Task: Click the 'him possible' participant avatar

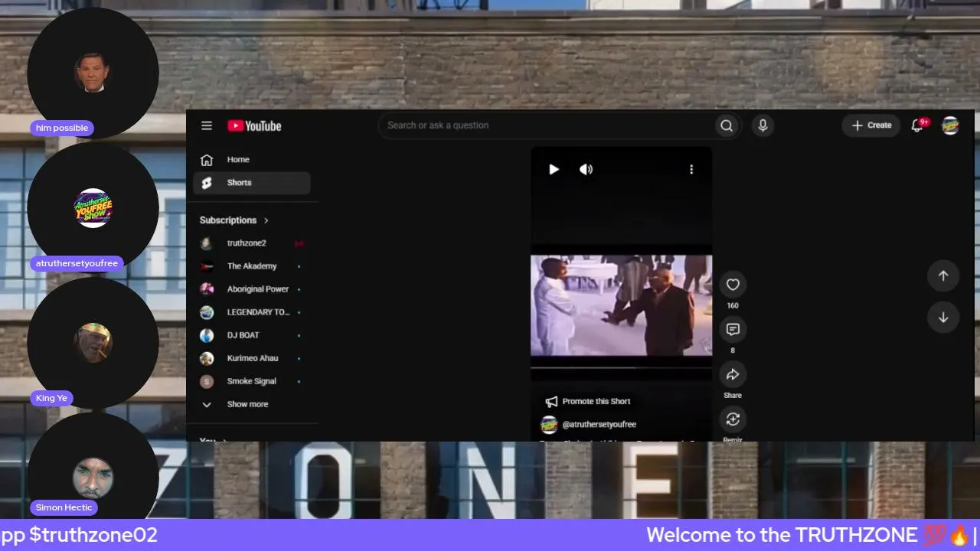Action: click(x=93, y=73)
